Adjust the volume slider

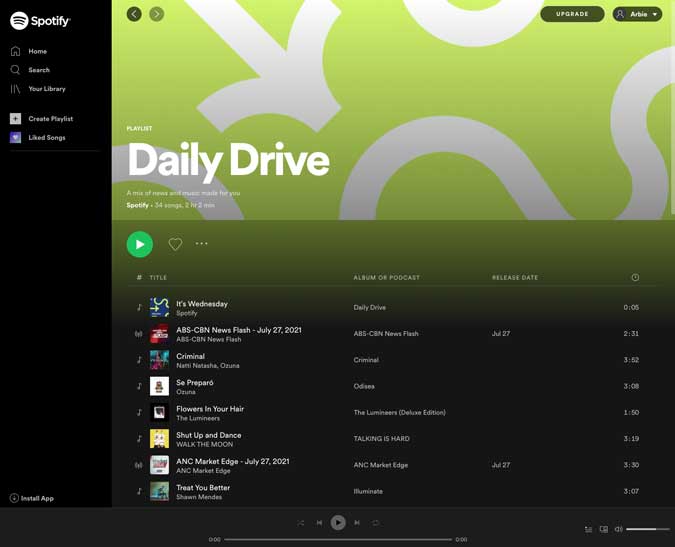click(x=648, y=529)
